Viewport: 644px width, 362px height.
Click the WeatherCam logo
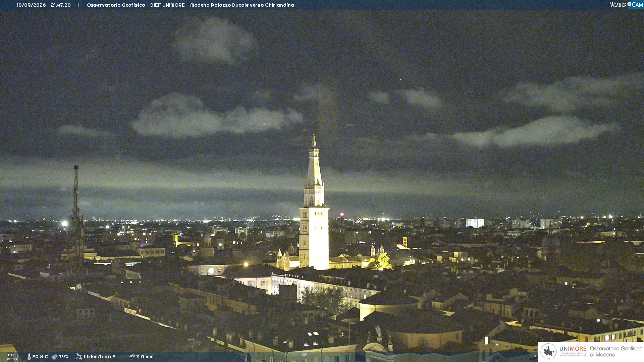pos(627,5)
